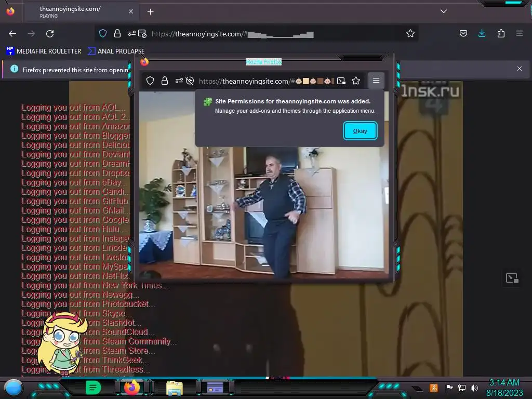
Task: Click the forward navigation arrow
Action: (x=31, y=34)
